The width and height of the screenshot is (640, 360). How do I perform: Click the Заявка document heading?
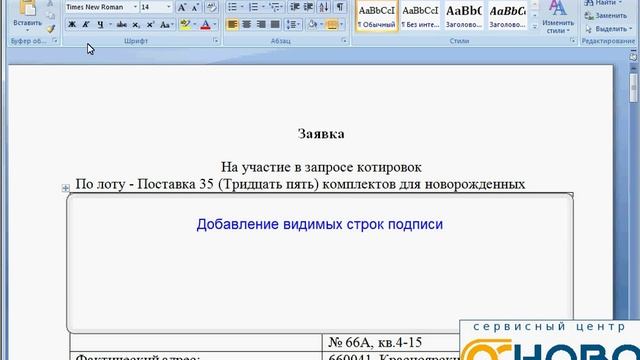321,134
